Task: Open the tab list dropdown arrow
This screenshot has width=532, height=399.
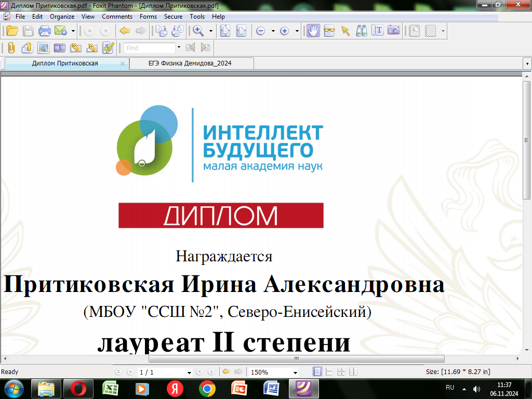Action: coord(527,63)
